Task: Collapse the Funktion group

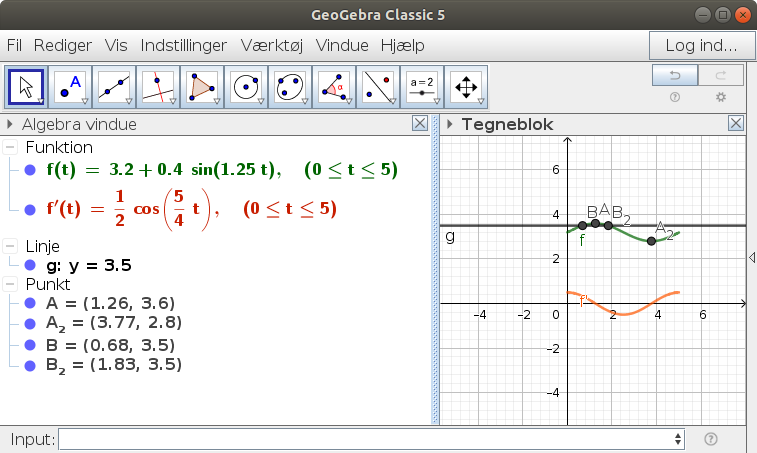Action: [x=10, y=147]
